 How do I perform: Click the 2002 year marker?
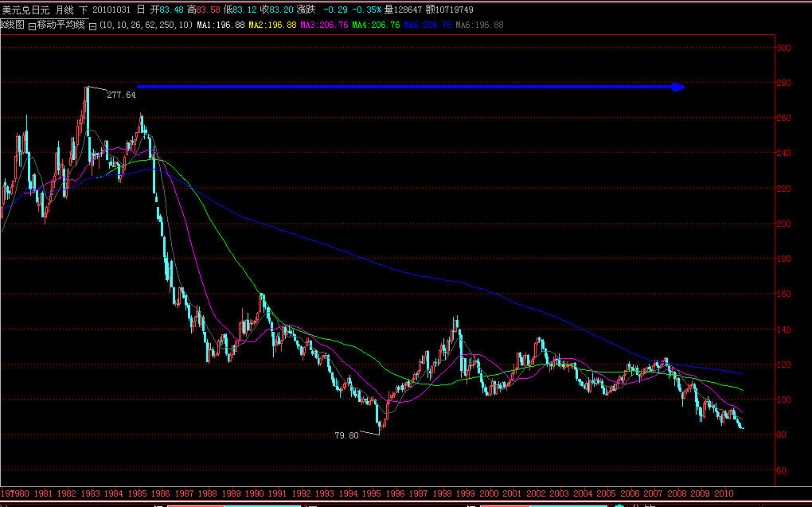536,494
